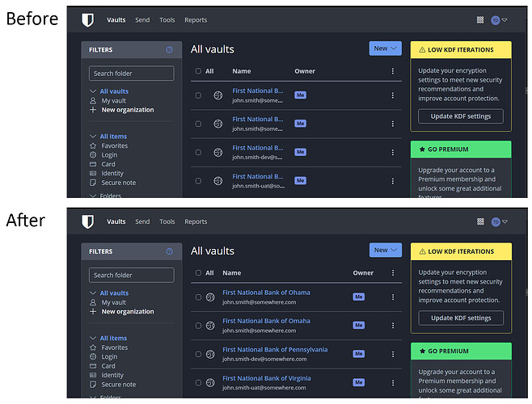Open row options for First National Bank of Omaha
Image resolution: width=532 pixels, height=404 pixels.
pos(393,326)
